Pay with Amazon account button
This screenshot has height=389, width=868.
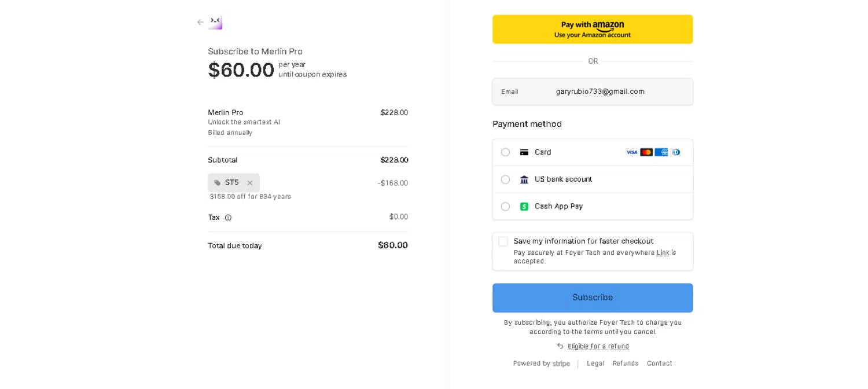click(x=592, y=30)
